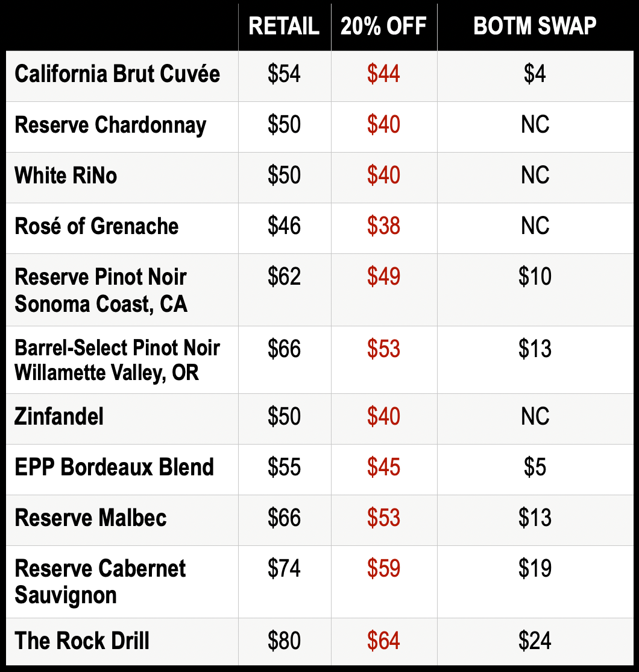
Task: Click the $10 BOTM swap value
Action: point(535,276)
